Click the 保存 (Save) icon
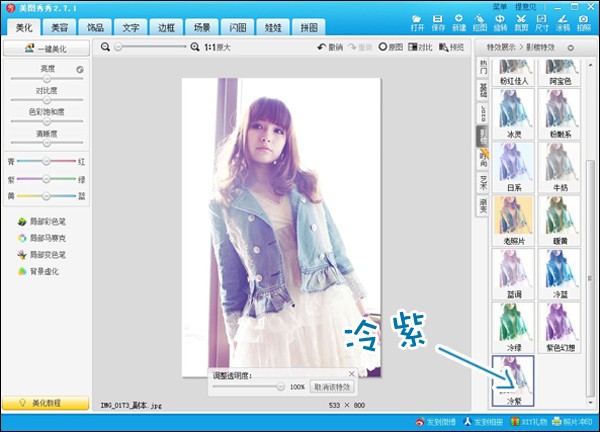 (438, 22)
